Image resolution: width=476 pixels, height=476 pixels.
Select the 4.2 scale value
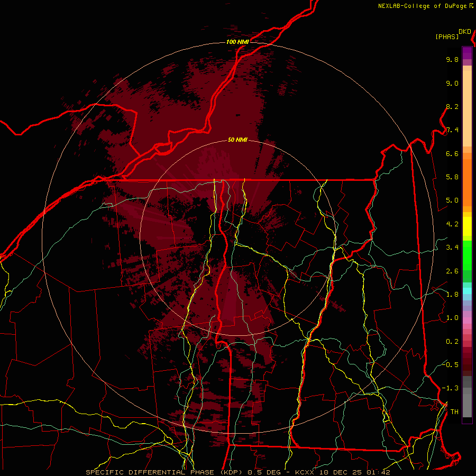click(452, 224)
